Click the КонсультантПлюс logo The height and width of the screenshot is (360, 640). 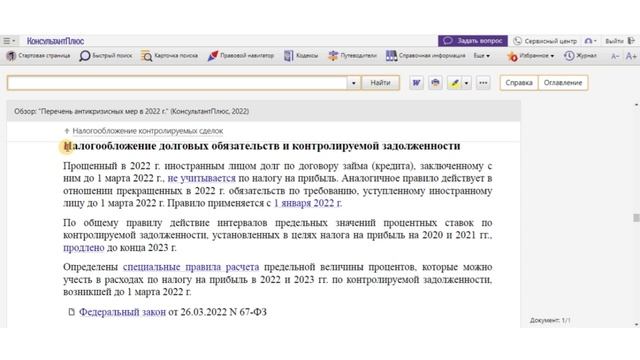56,41
